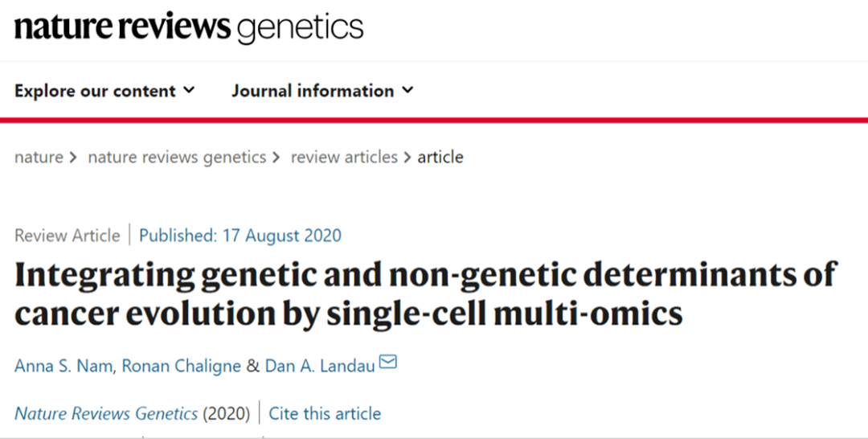Expand the Explore our content chevron
This screenshot has width=868, height=439.
189,90
